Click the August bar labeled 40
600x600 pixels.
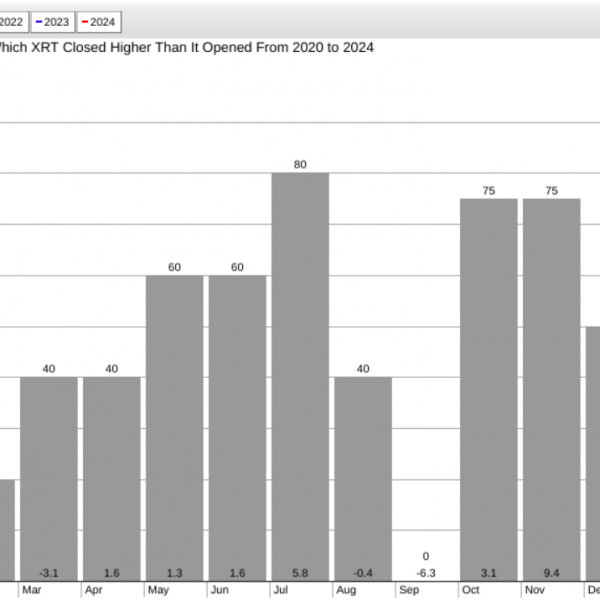click(x=363, y=479)
